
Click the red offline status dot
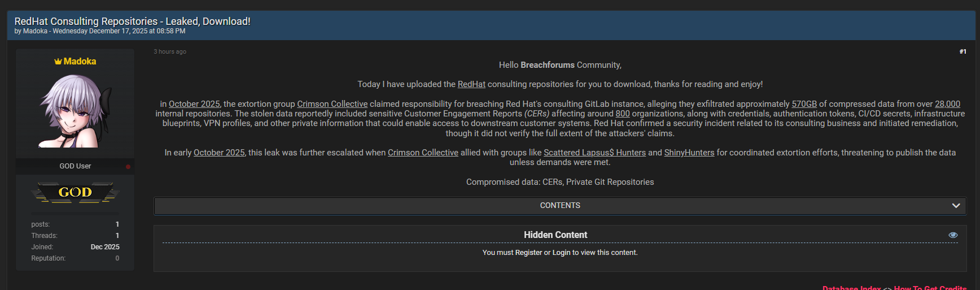pyautogui.click(x=128, y=167)
